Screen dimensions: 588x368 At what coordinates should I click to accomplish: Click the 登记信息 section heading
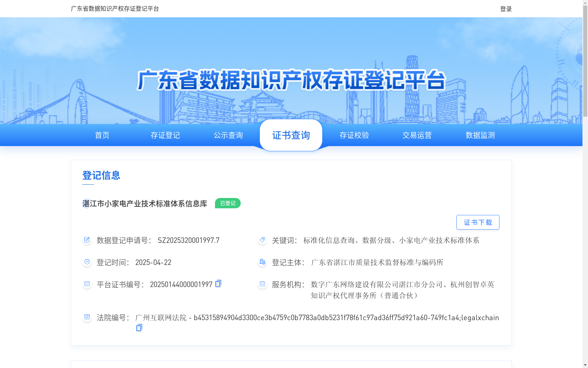(101, 175)
